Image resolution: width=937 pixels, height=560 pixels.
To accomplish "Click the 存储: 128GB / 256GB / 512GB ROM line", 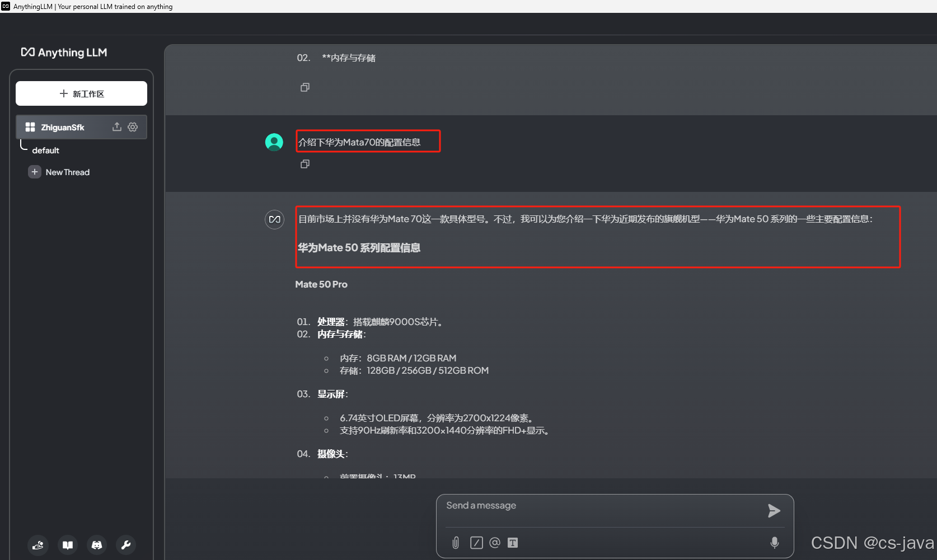I will [x=414, y=370].
